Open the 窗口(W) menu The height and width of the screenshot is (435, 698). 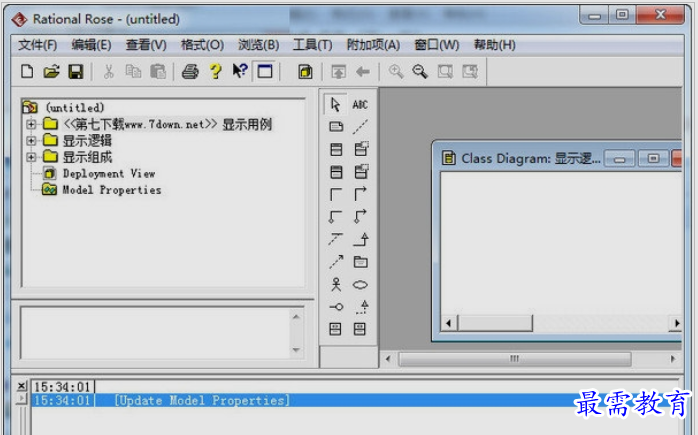click(437, 45)
